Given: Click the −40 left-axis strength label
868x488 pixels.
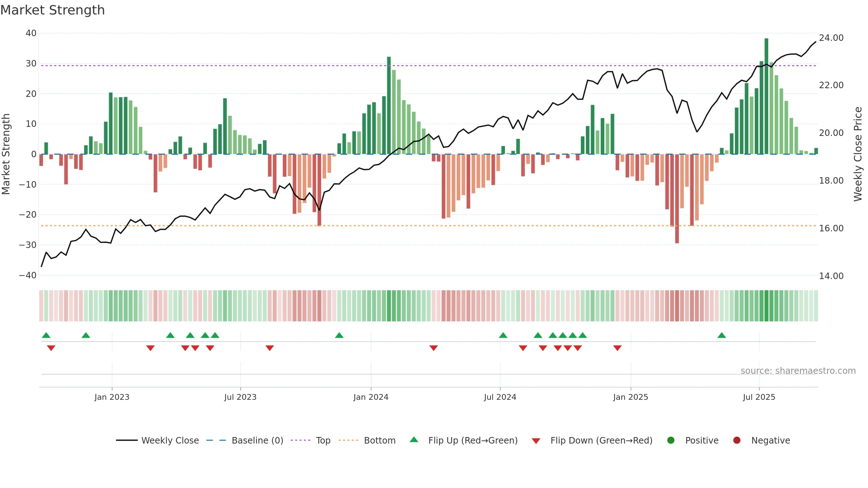Looking at the screenshot, I should 28,275.
